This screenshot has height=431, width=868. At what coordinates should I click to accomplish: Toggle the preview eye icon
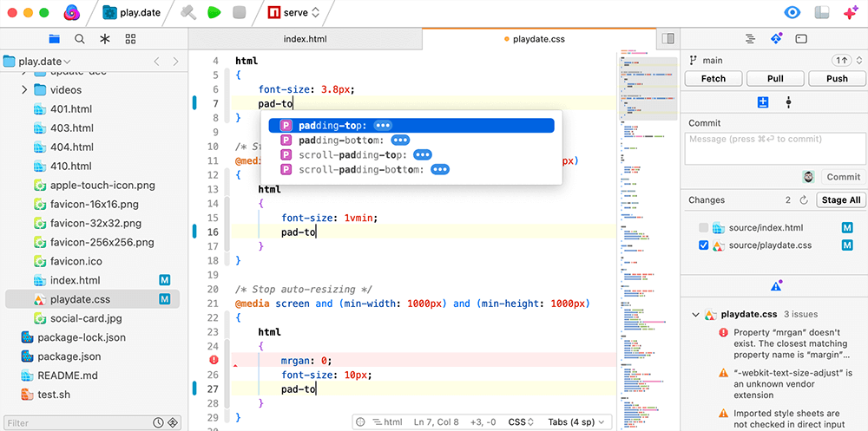(792, 13)
